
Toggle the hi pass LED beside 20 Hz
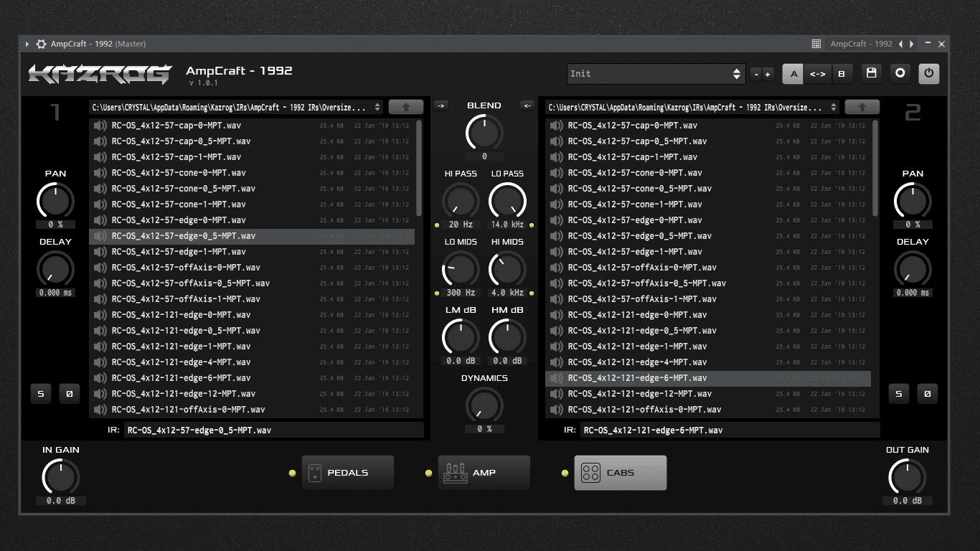437,225
